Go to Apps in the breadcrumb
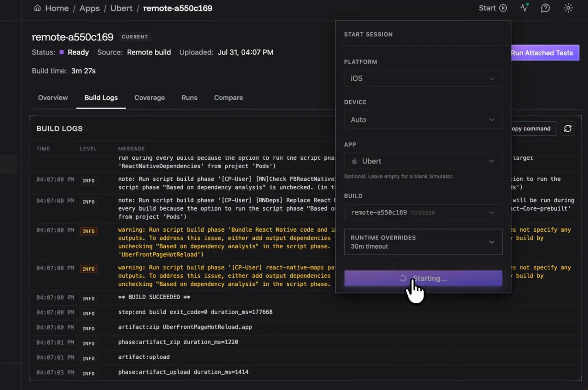The image size is (588, 390). tap(90, 8)
